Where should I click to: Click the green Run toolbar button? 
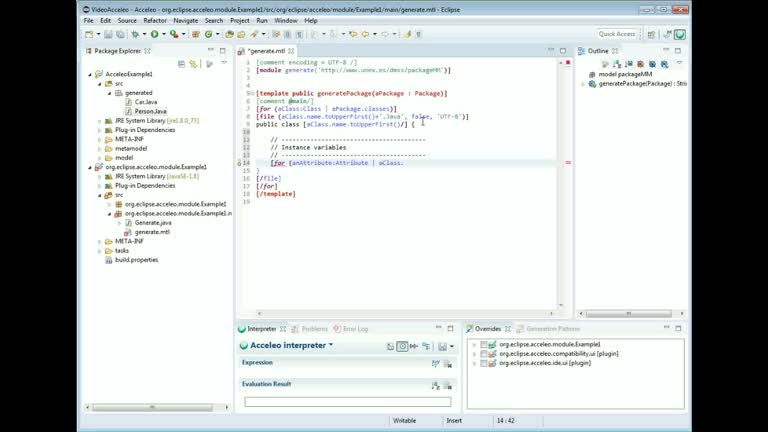click(154, 34)
